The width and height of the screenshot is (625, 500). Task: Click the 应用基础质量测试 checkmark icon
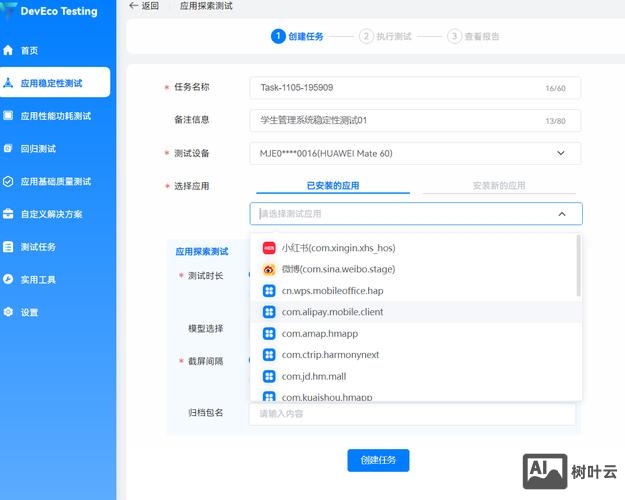pyautogui.click(x=8, y=181)
